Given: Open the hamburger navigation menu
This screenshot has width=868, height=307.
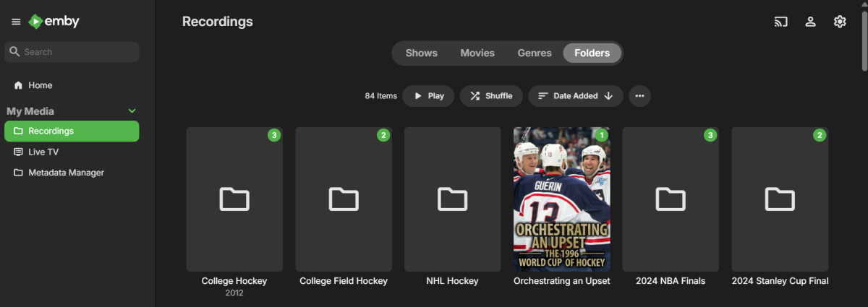Looking at the screenshot, I should [16, 22].
